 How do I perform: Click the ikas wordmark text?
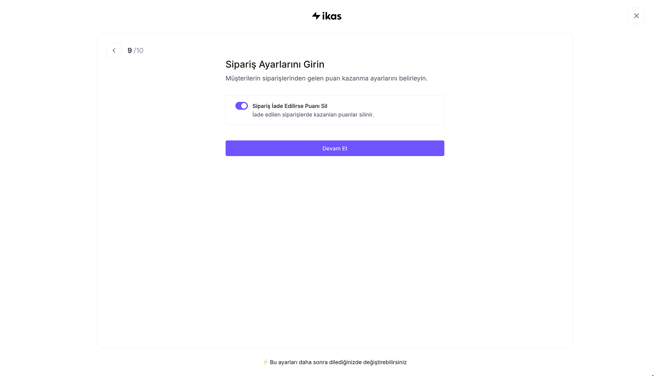[x=332, y=16]
